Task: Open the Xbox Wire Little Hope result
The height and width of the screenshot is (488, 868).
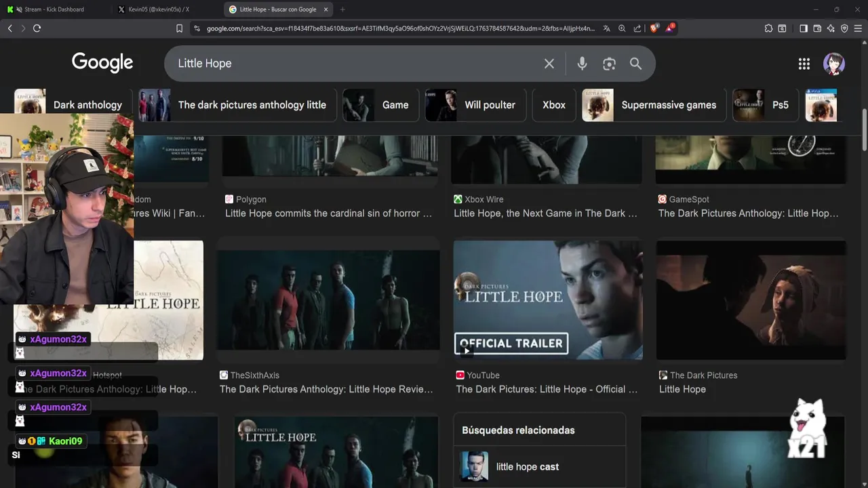Action: (545, 213)
